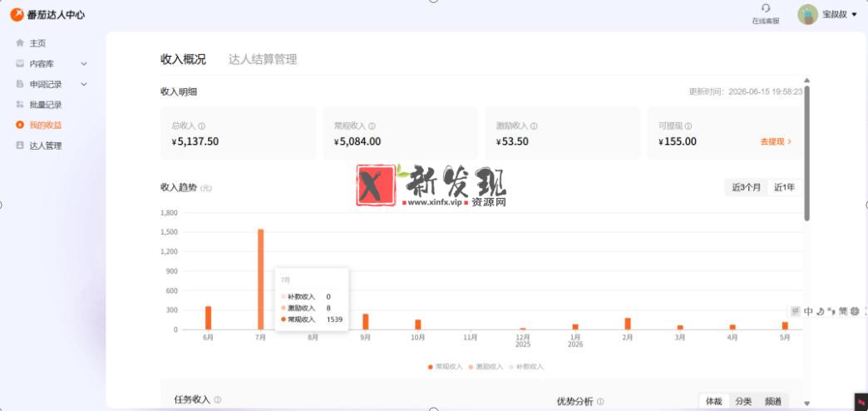Switch to 收入概况 tab

[183, 60]
